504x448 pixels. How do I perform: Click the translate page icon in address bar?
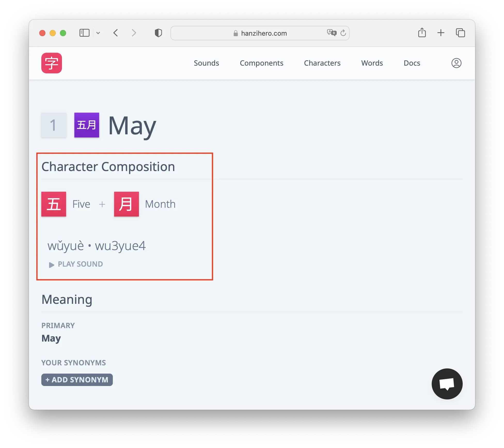[x=332, y=33]
